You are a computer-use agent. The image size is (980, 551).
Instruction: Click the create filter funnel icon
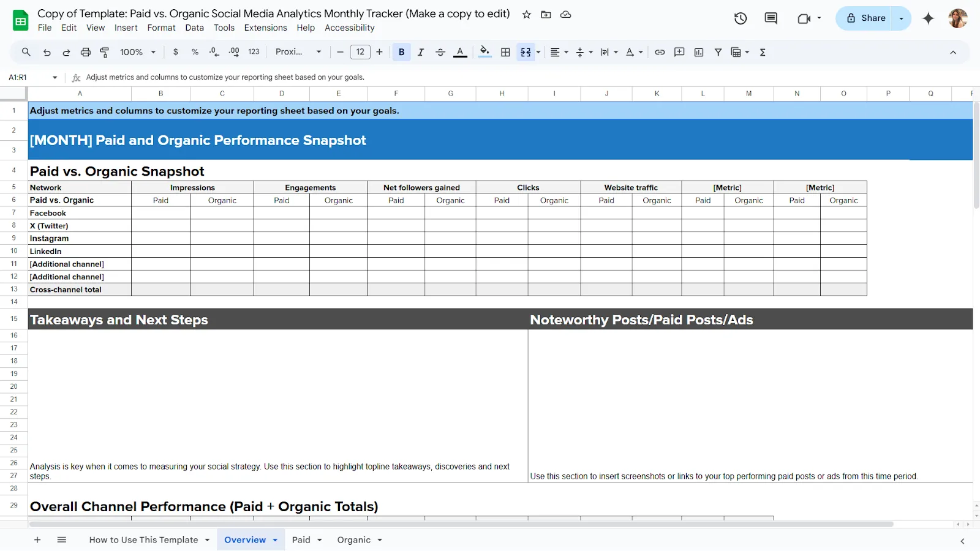click(718, 52)
